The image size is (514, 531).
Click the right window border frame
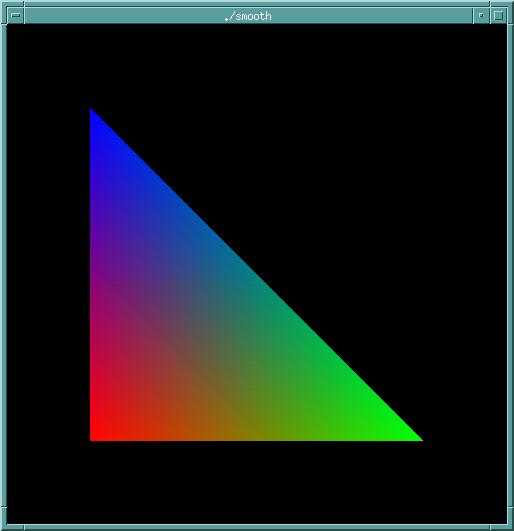tap(510, 266)
